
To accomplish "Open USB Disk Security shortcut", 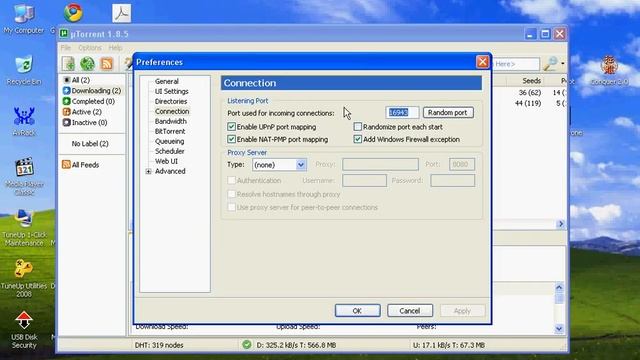I will point(24,330).
